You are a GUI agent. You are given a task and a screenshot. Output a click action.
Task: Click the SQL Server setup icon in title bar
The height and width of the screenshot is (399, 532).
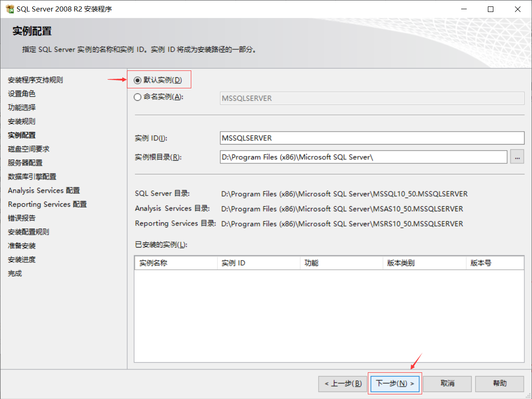[x=10, y=9]
